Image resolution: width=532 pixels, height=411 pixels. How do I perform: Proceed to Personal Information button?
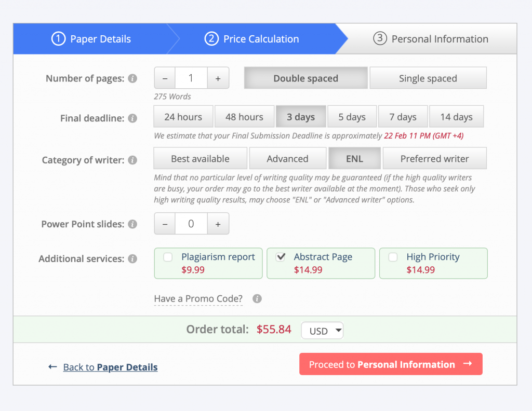391,364
